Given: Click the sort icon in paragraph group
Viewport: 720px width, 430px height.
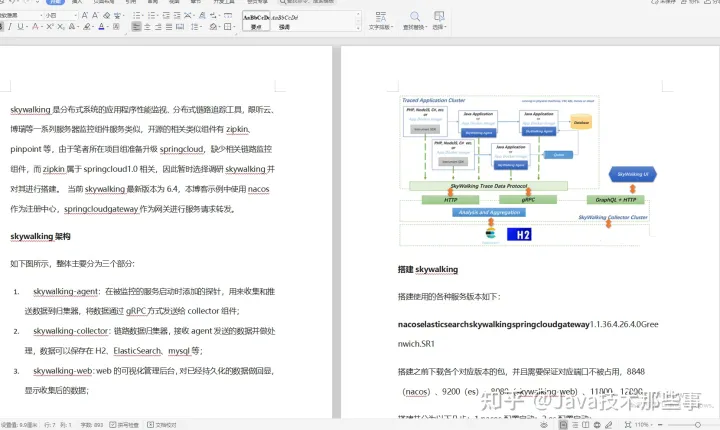Looking at the screenshot, I should pos(202,16).
